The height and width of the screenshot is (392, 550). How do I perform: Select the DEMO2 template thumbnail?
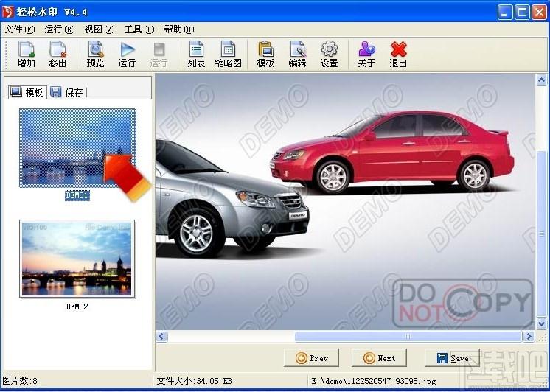77,259
